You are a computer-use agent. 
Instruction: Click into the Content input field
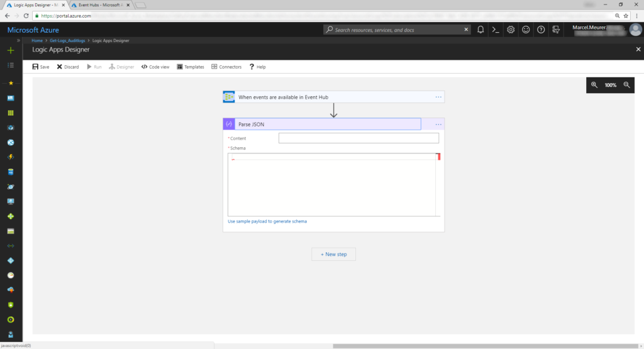[358, 138]
